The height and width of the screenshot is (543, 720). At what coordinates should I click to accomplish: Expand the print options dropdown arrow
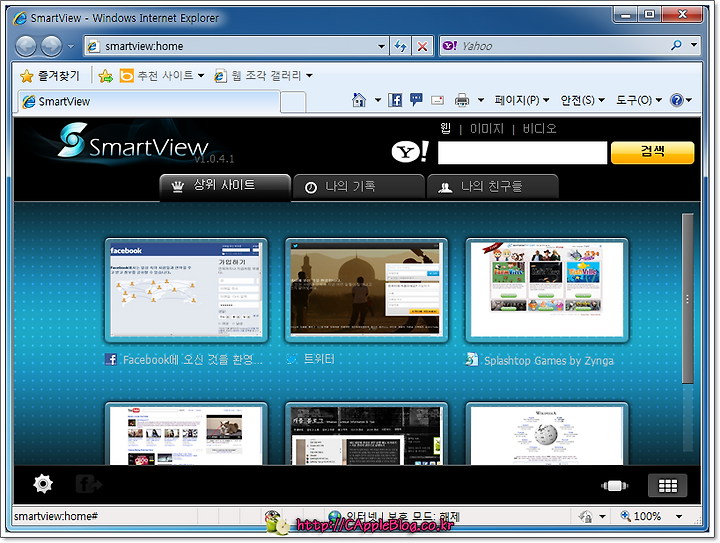click(481, 100)
